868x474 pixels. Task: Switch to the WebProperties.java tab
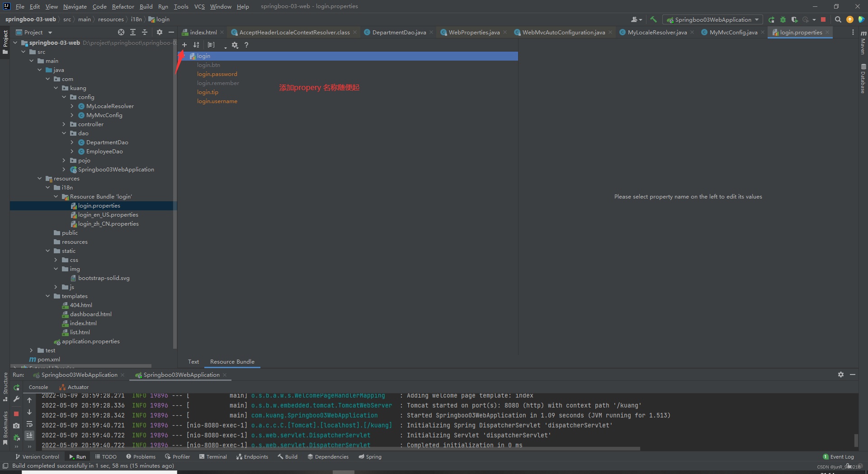coord(474,32)
